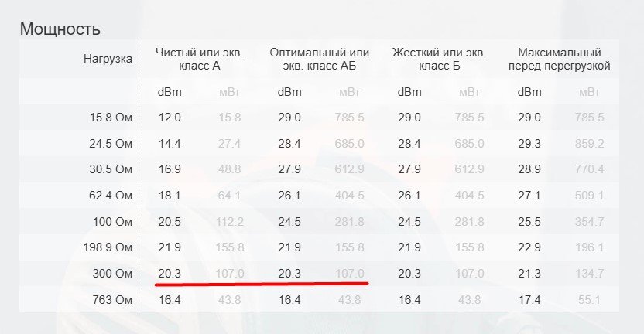Select the 62.4 Ом load row label
The height and width of the screenshot is (334, 644).
pyautogui.click(x=111, y=196)
